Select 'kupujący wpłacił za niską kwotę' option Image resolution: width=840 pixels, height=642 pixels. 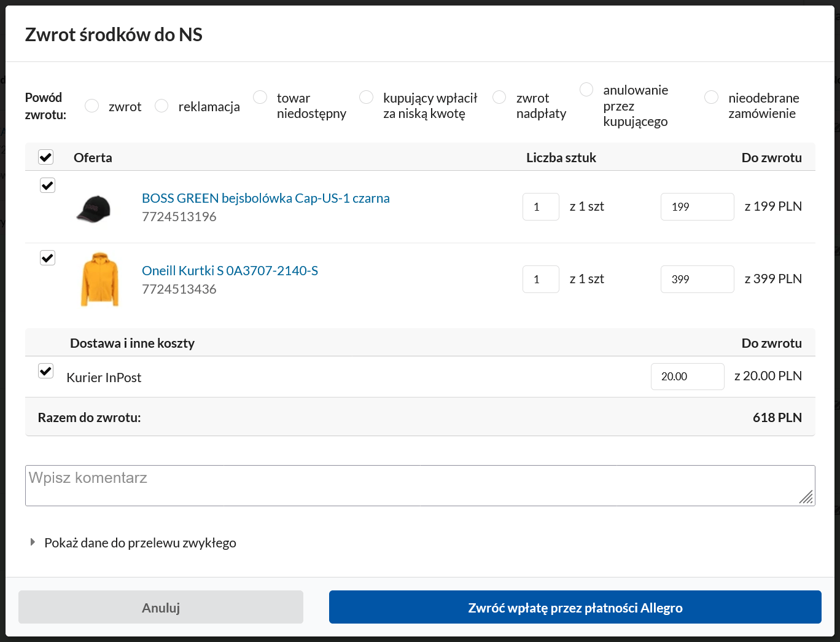pos(367,97)
